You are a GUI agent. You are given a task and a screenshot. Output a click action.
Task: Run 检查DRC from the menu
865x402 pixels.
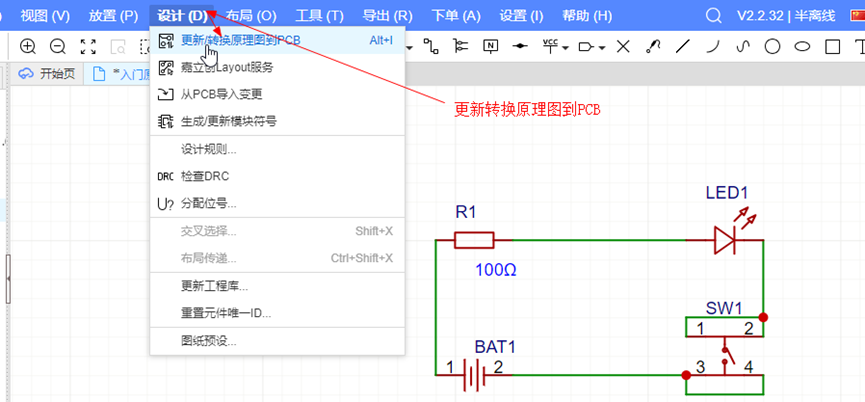point(277,176)
